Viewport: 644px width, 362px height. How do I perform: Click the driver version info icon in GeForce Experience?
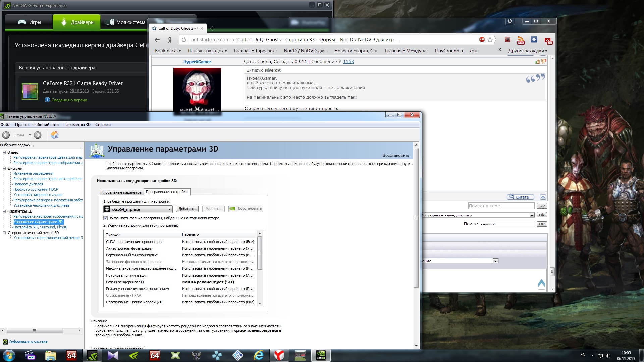pos(47,100)
